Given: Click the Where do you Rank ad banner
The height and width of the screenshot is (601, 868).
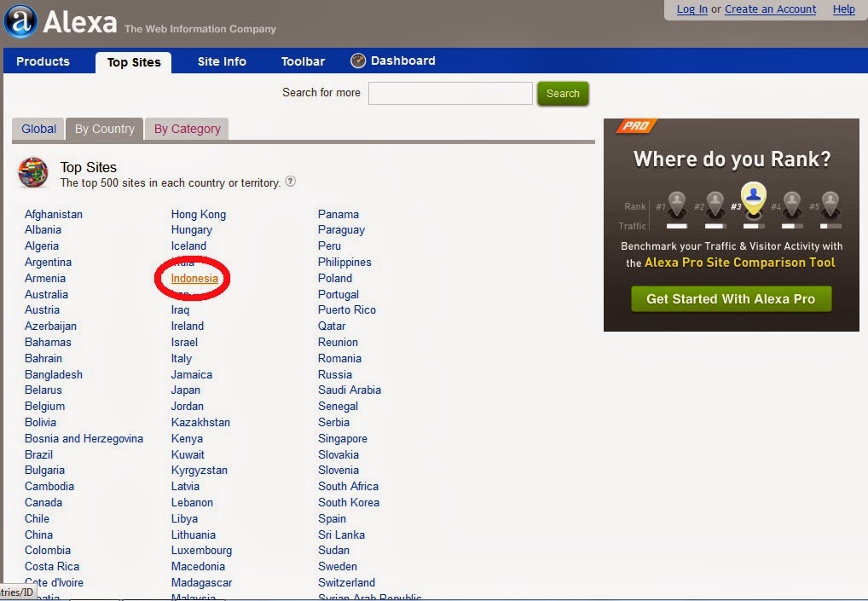Looking at the screenshot, I should click(732, 225).
